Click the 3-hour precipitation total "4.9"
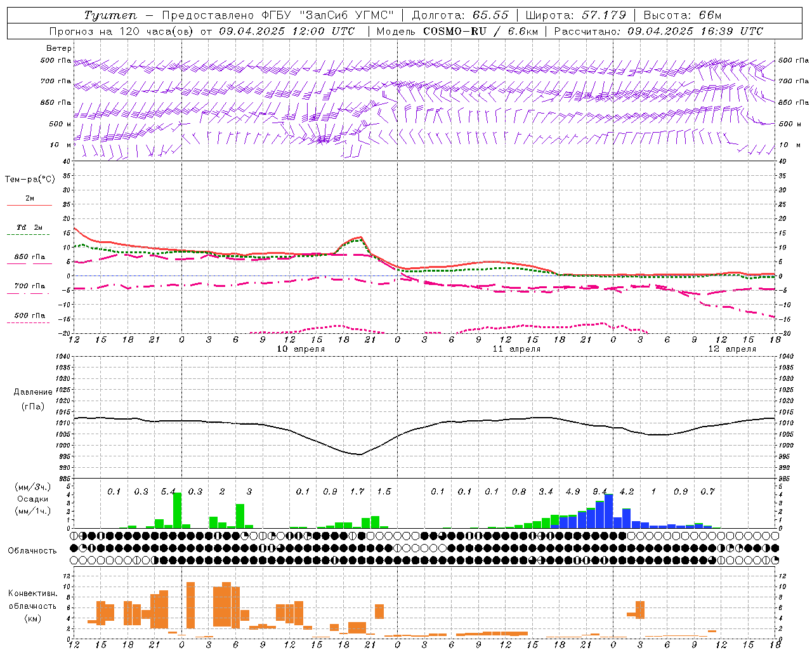 click(x=573, y=491)
